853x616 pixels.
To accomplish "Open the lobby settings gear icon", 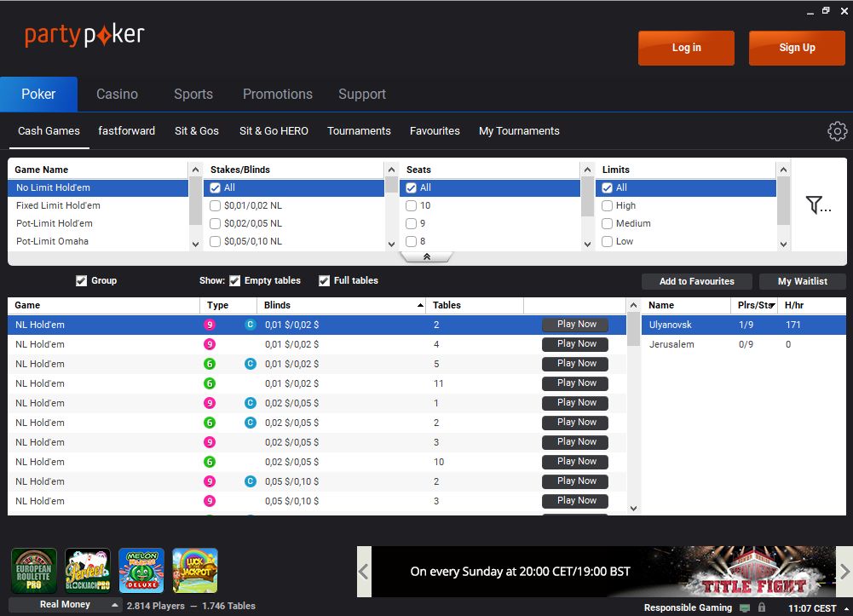I will (837, 131).
